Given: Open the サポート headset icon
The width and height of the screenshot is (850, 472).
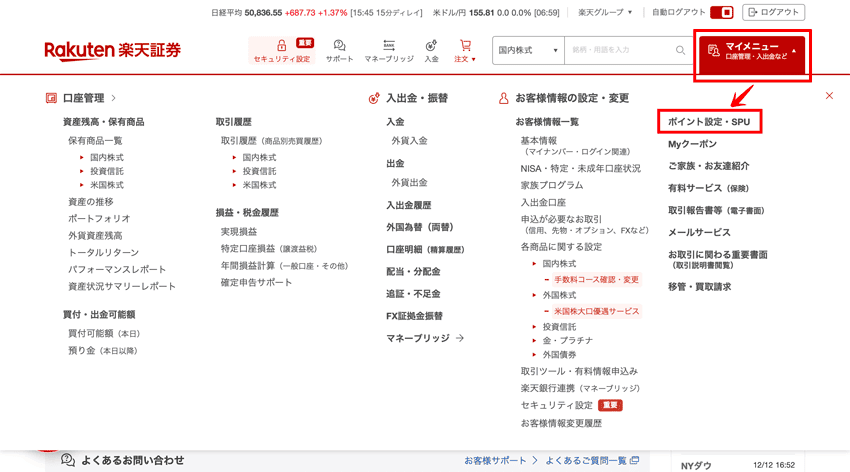Looking at the screenshot, I should tap(339, 46).
